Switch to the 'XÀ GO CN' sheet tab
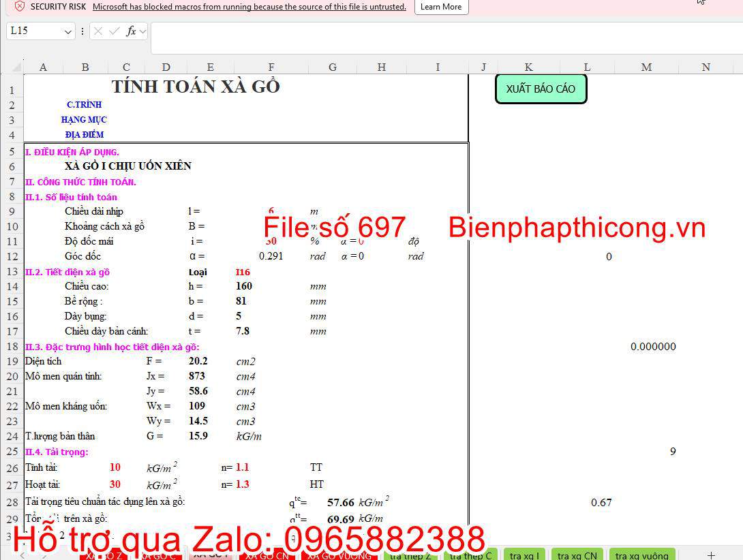The image size is (743, 560). click(267, 555)
